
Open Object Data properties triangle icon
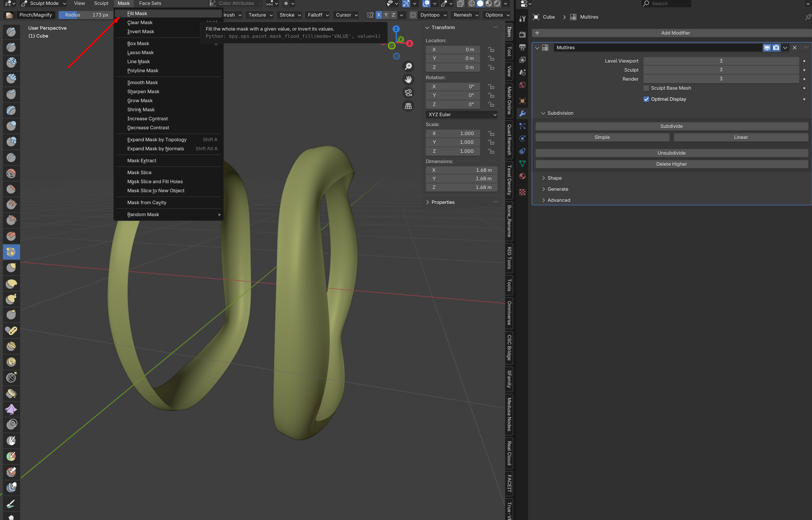tap(522, 164)
